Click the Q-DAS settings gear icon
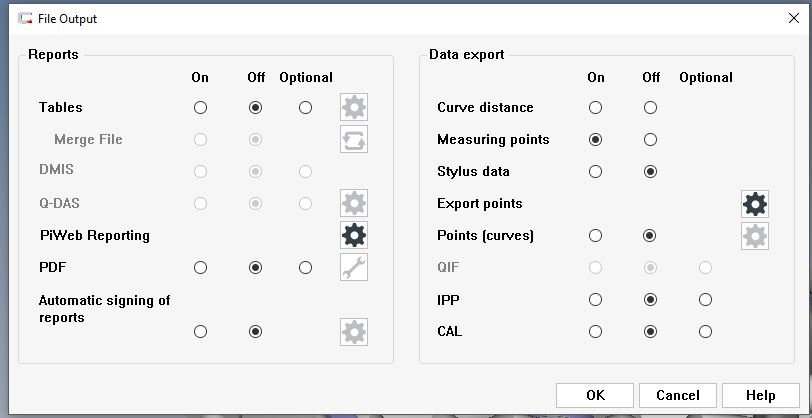Image resolution: width=812 pixels, height=418 pixels. [x=354, y=203]
